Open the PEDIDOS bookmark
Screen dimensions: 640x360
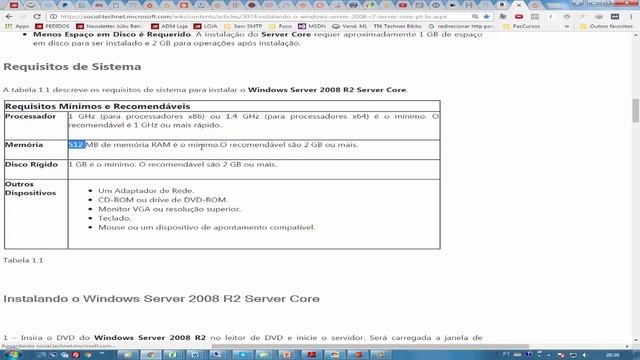click(x=53, y=26)
